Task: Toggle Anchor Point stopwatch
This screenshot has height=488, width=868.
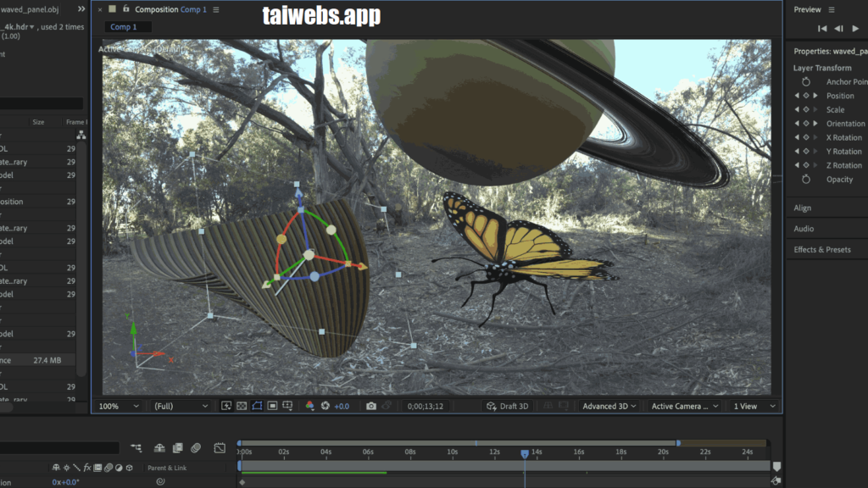Action: (806, 82)
